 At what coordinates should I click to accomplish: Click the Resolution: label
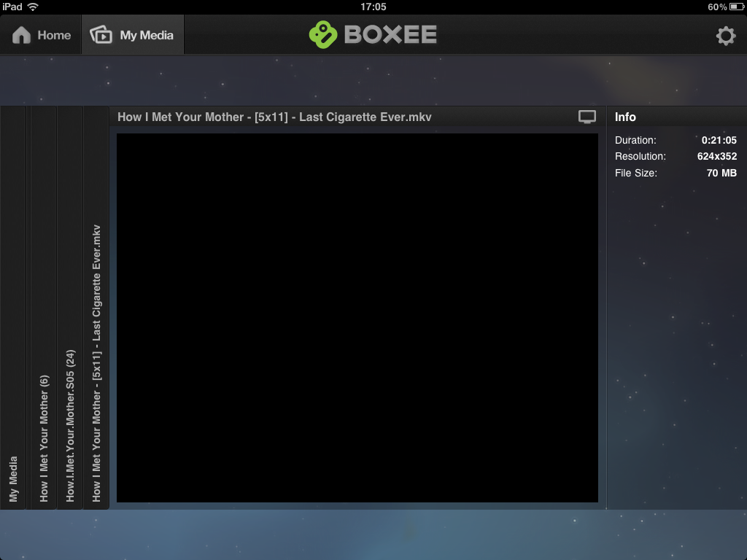tap(640, 156)
